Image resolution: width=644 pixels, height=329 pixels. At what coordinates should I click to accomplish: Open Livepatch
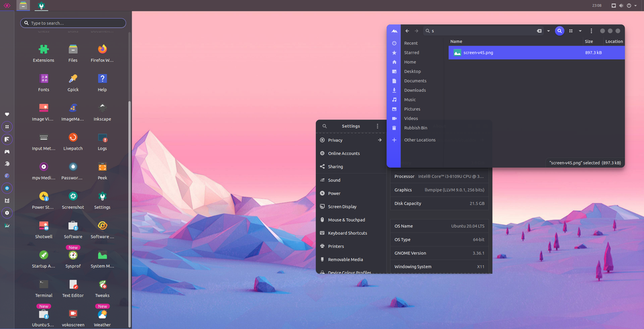pyautogui.click(x=73, y=142)
